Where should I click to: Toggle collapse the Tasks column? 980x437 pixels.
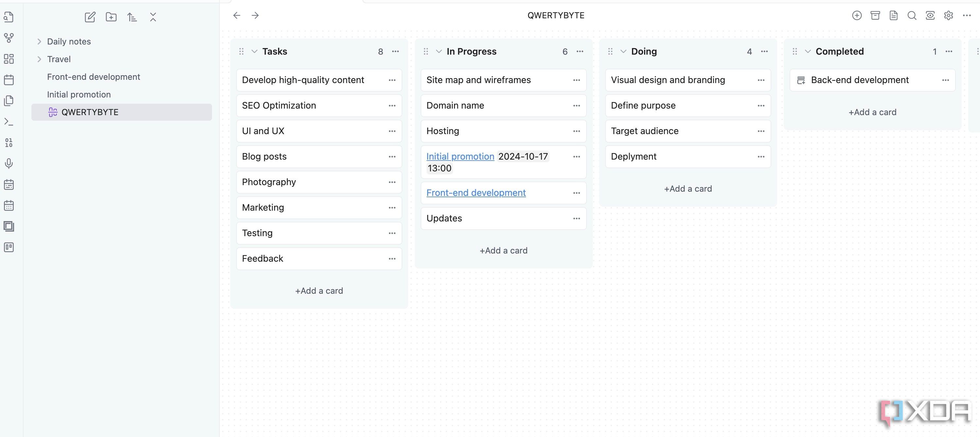pos(253,51)
